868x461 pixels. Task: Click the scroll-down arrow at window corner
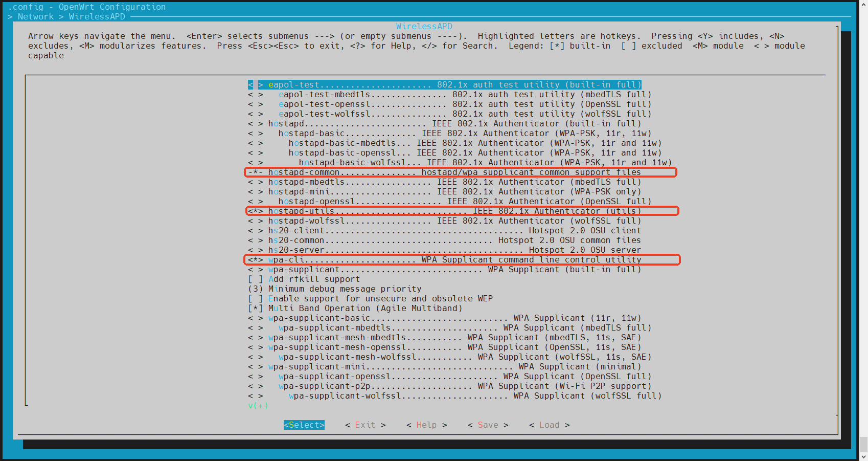863,456
